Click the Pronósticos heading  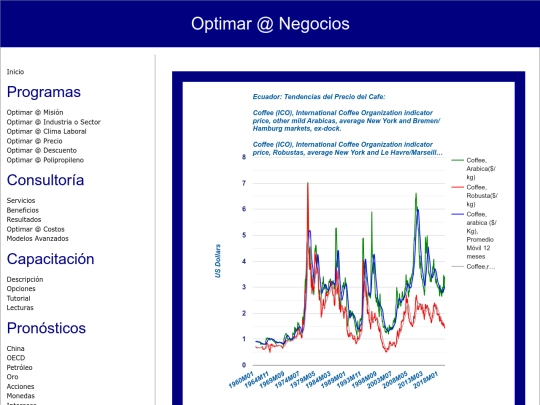coord(46,328)
